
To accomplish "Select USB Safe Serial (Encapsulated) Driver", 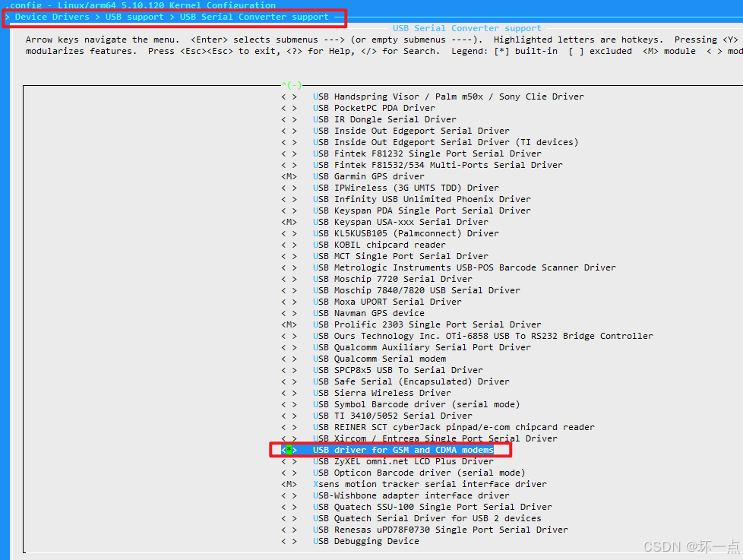I will click(411, 381).
